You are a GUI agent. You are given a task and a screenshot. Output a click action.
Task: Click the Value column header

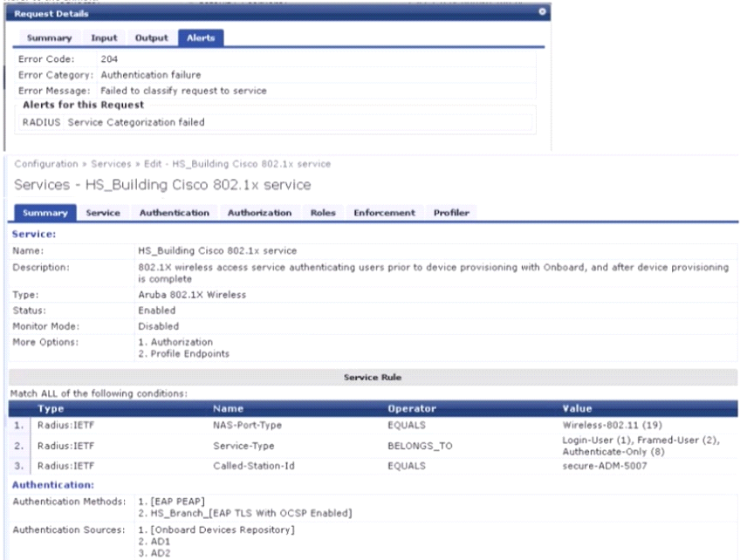point(577,408)
